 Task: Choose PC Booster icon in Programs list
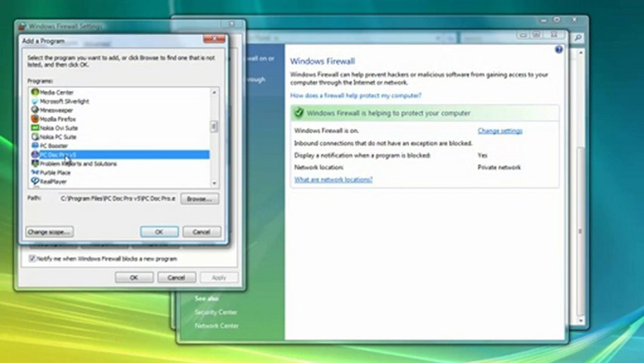tap(35, 146)
